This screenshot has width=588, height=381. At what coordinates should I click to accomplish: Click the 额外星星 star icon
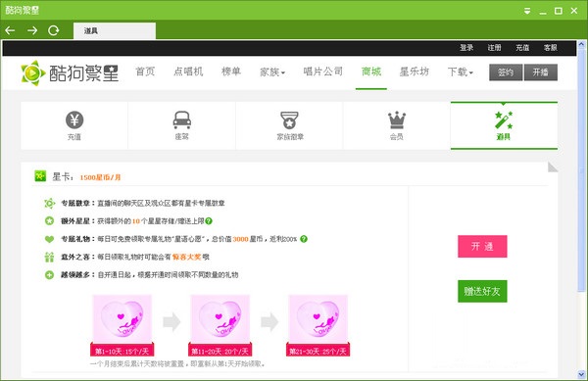pyautogui.click(x=50, y=221)
